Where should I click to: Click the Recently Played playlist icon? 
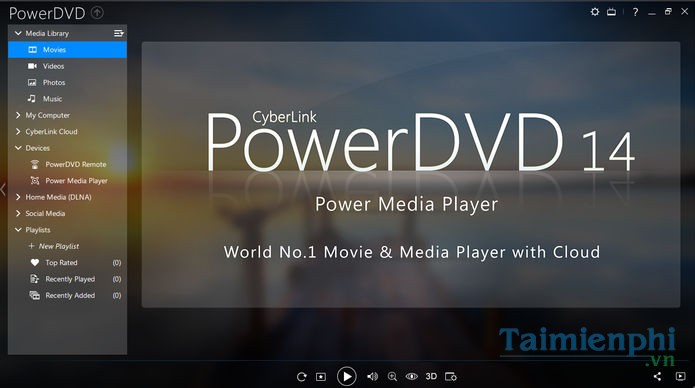tap(34, 279)
